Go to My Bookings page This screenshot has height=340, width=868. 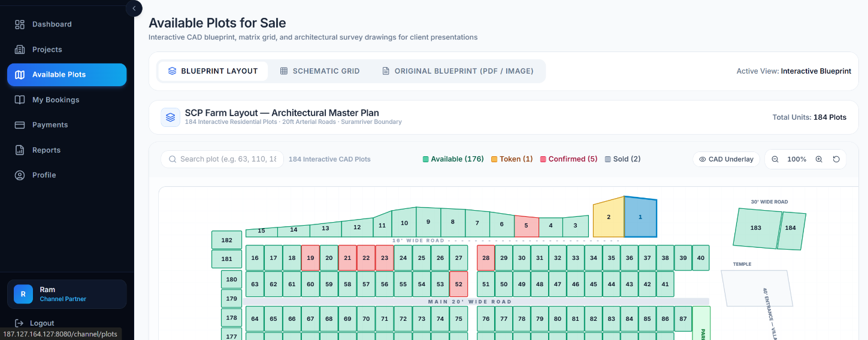tap(67, 100)
